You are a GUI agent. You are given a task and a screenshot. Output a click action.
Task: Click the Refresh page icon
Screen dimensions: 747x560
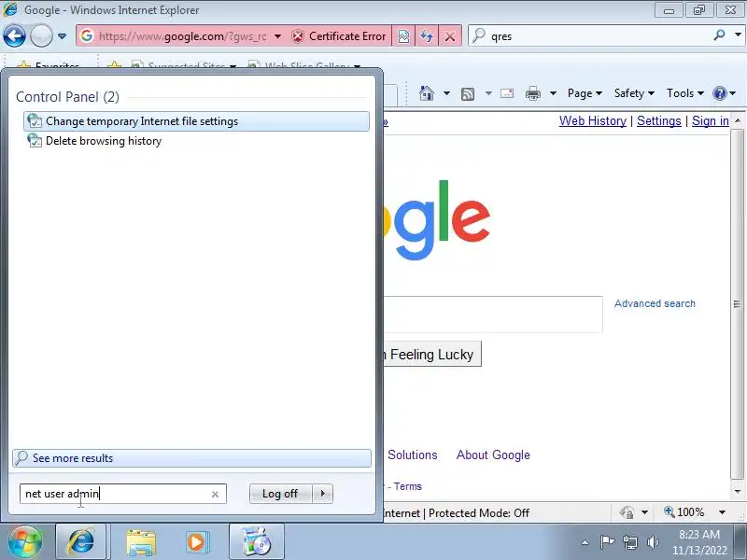tap(427, 36)
